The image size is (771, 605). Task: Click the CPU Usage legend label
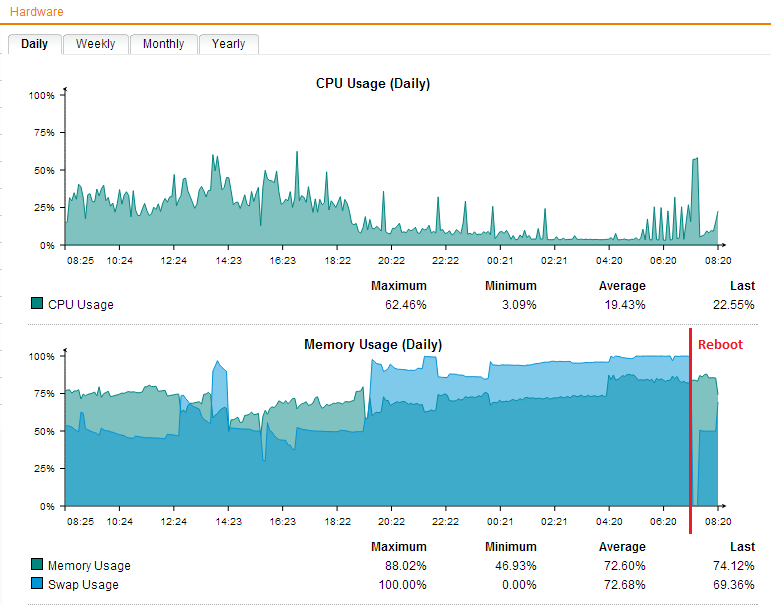[81, 305]
